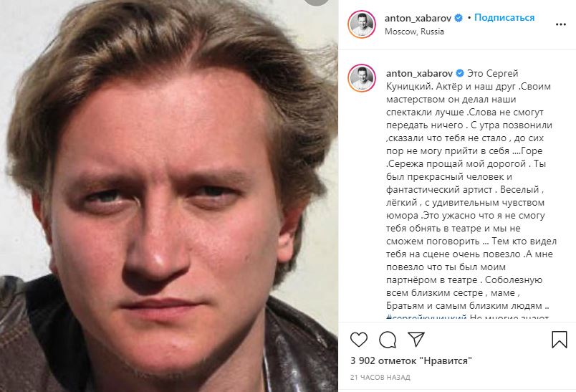Open hashtag link at bottom of caption
This screenshot has width=576, height=392.
(426, 317)
